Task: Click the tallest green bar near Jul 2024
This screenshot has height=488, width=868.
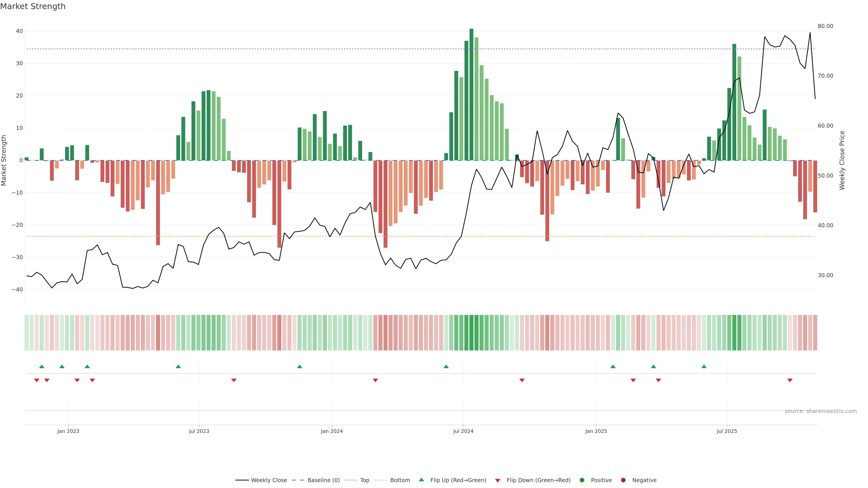Action: 471,94
